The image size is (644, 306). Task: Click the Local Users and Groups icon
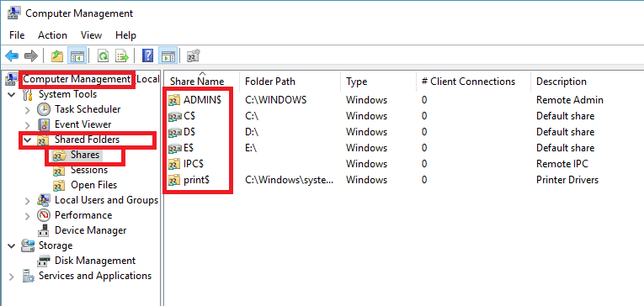click(44, 200)
